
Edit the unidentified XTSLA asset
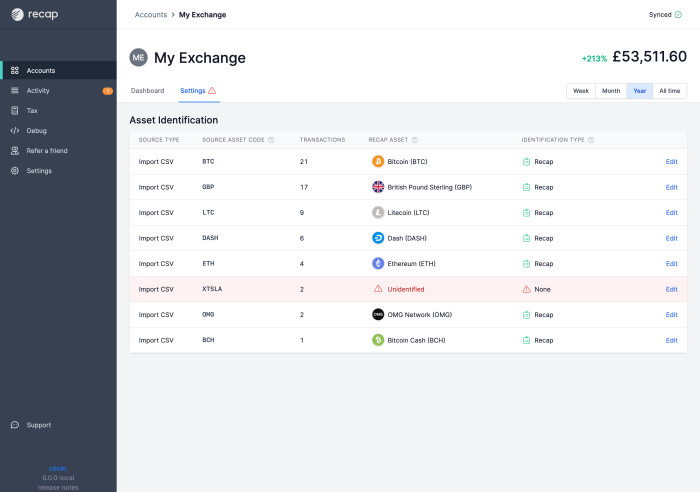(671, 289)
